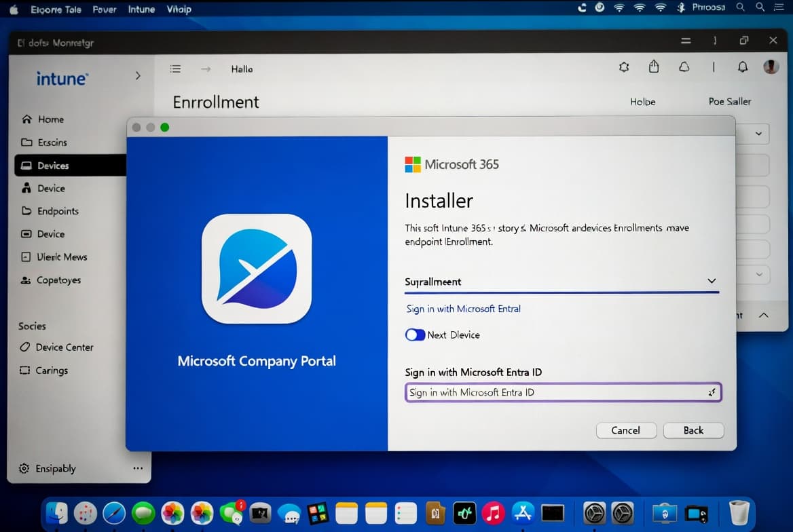This screenshot has height=532, width=793.
Task: Toggle the Next Dlevice switch
Action: (415, 335)
